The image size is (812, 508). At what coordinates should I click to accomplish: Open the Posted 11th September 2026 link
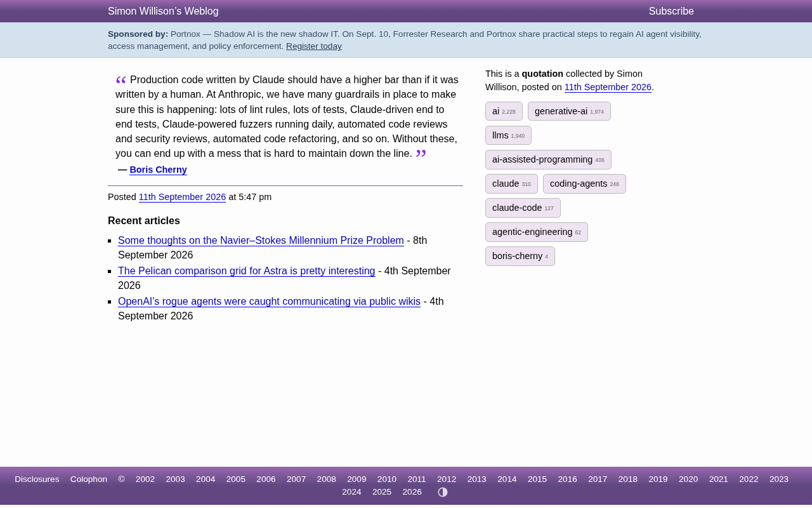click(x=182, y=197)
